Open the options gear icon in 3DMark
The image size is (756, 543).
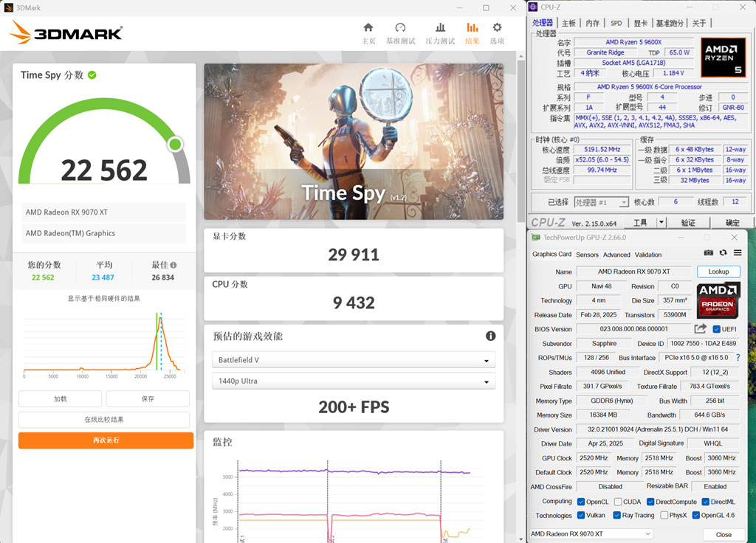coord(497,27)
